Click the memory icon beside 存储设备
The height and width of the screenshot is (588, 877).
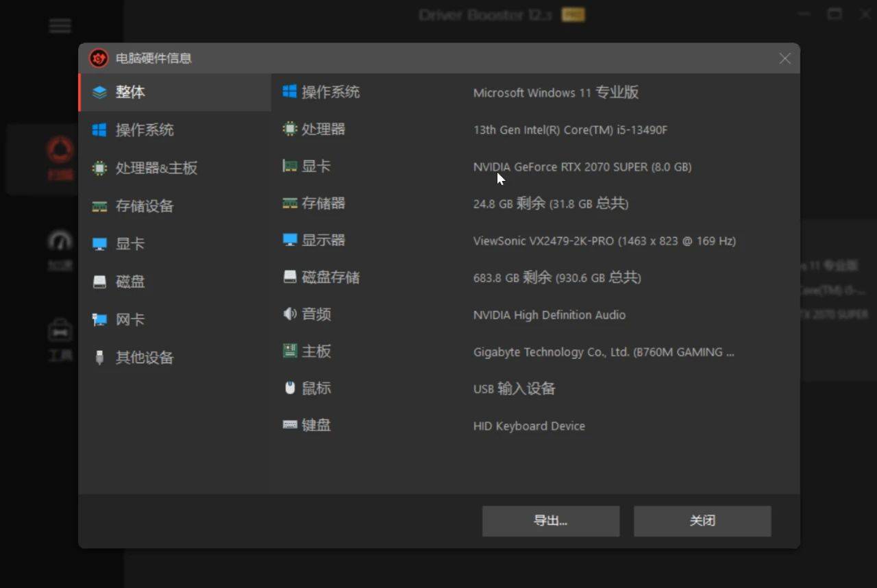tap(99, 206)
